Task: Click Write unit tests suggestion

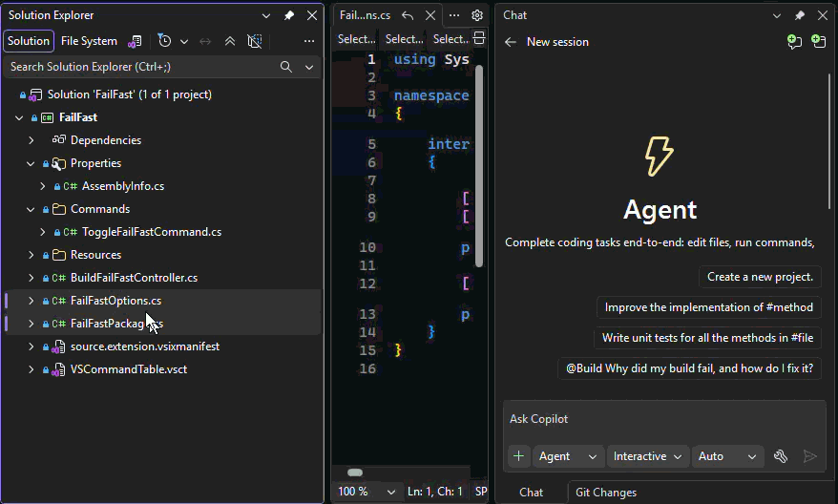Action: click(x=707, y=338)
